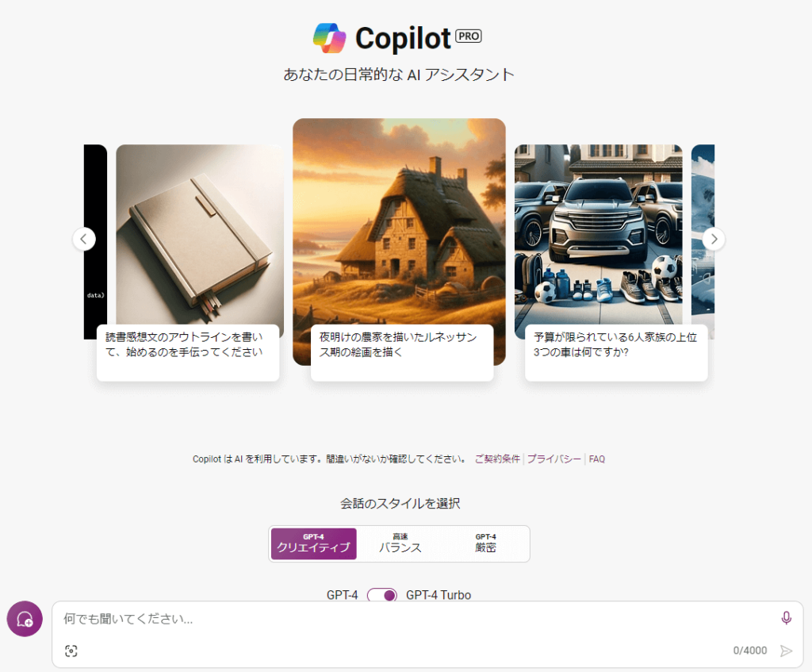This screenshot has height=672, width=812.
Task: Click the Copilot colorful logo
Action: click(329, 38)
